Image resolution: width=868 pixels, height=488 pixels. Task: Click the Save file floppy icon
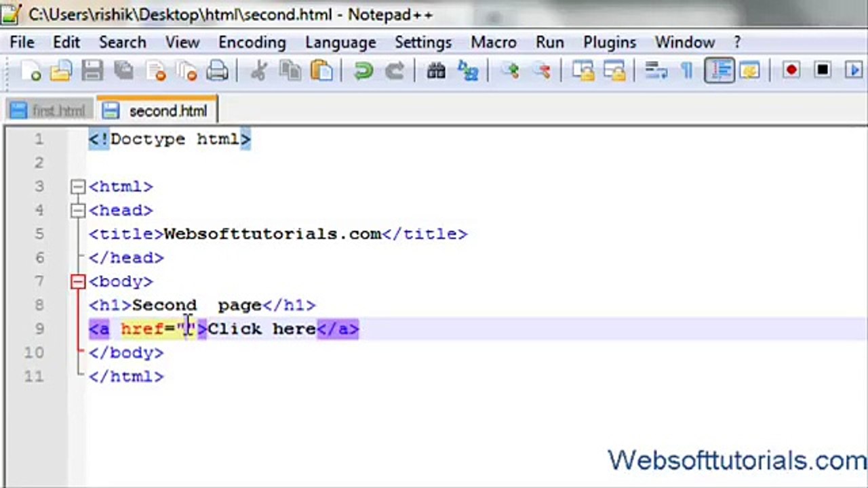point(92,70)
